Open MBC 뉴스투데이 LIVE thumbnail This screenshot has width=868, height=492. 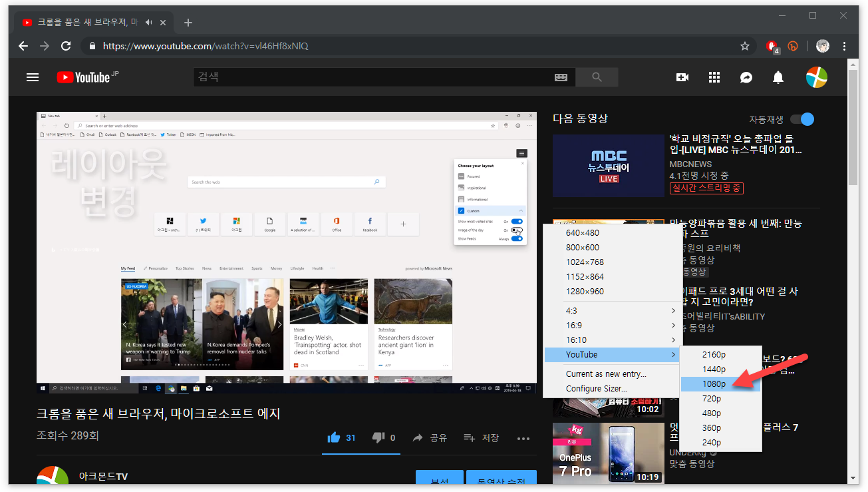tap(608, 166)
